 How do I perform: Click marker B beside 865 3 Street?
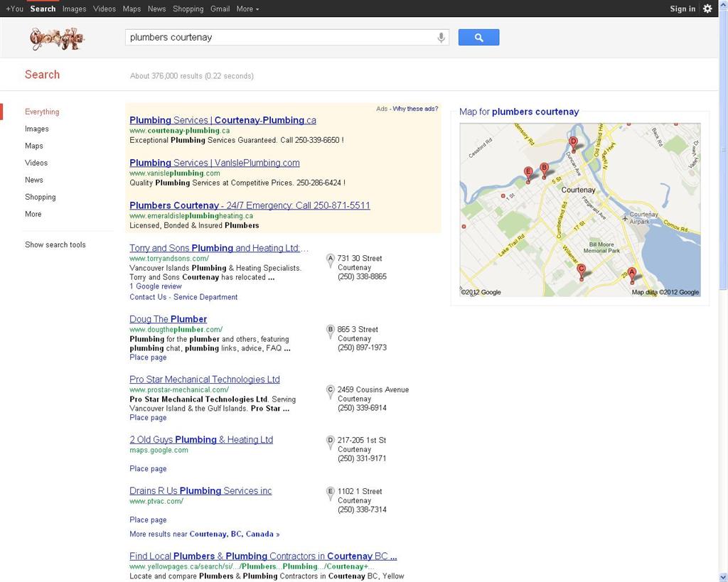(x=331, y=331)
